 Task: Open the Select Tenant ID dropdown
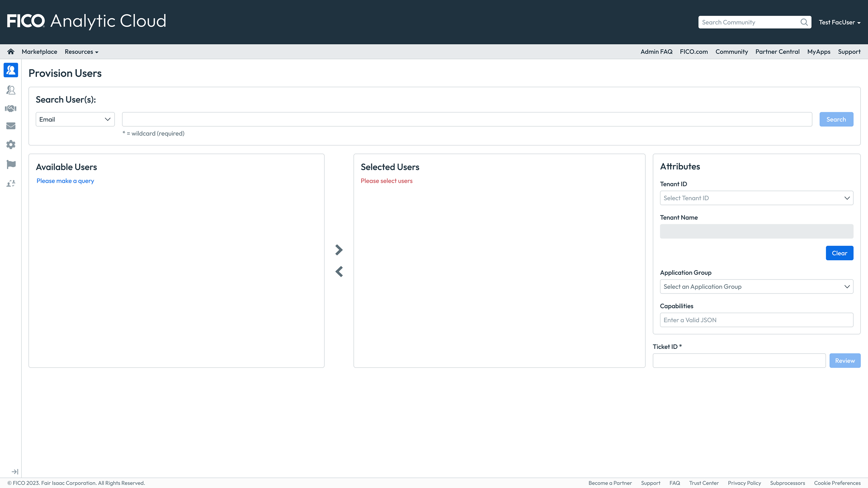pyautogui.click(x=756, y=198)
